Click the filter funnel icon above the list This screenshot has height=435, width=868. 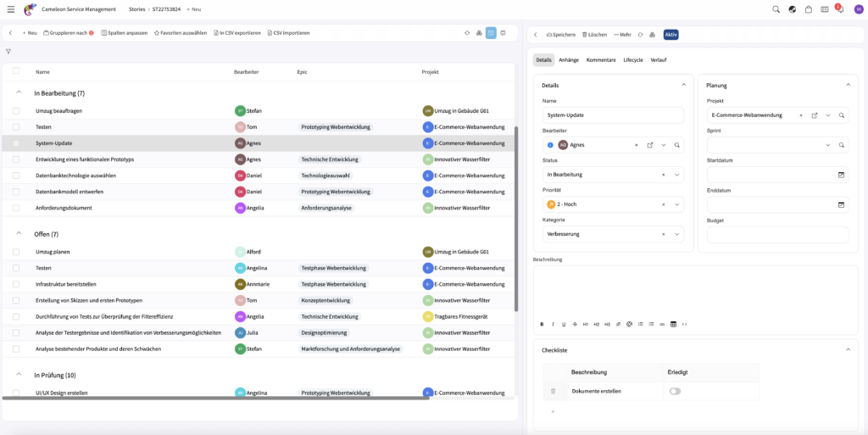(8, 52)
